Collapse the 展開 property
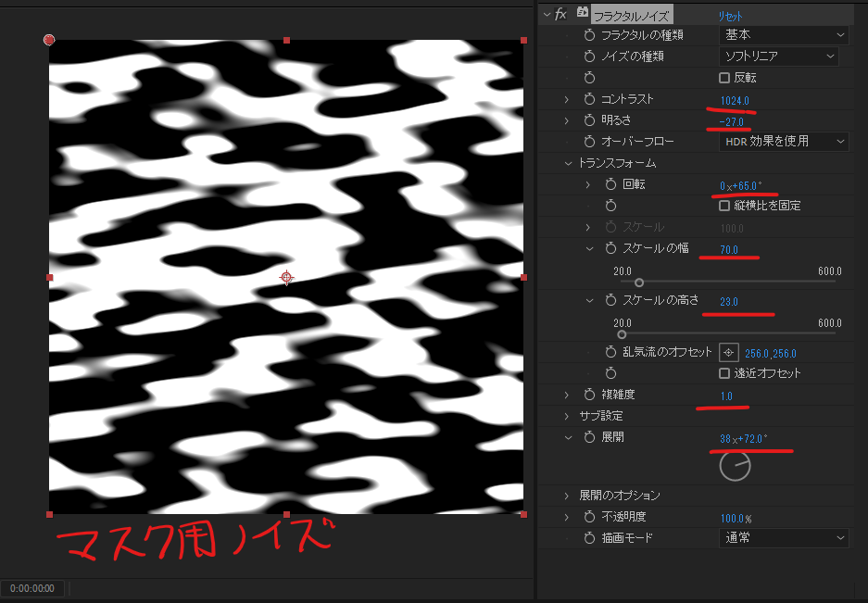 point(568,437)
